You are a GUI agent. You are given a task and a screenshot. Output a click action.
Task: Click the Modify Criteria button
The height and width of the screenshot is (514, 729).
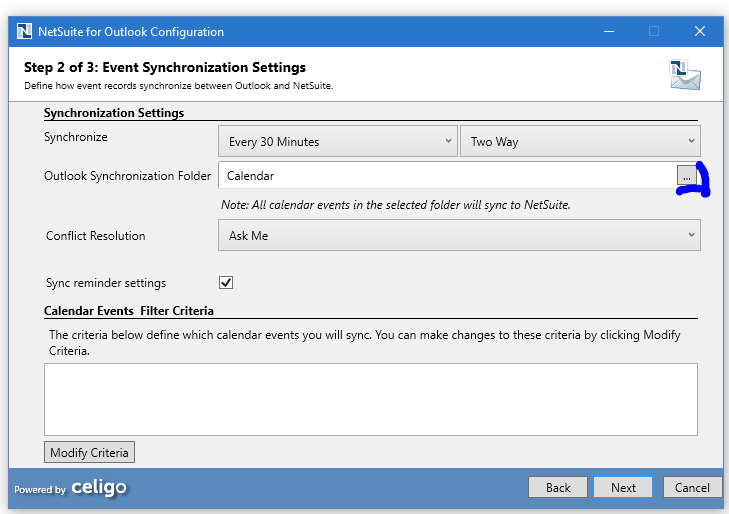click(x=89, y=452)
